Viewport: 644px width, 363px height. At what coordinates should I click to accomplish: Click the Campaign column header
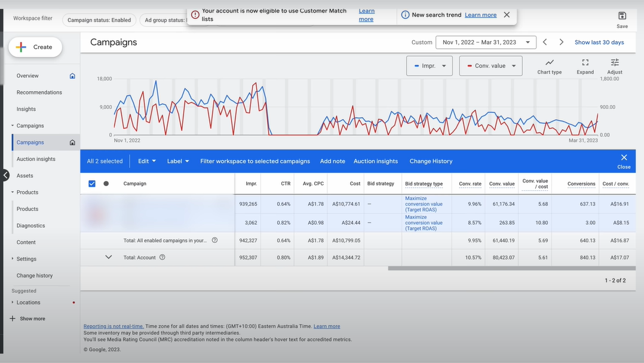pos(135,184)
